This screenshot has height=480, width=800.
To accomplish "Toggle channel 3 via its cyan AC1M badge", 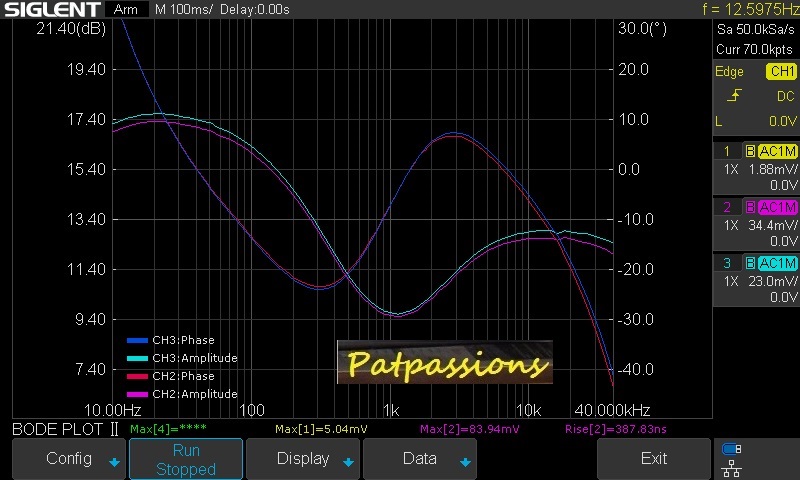I will (x=778, y=263).
